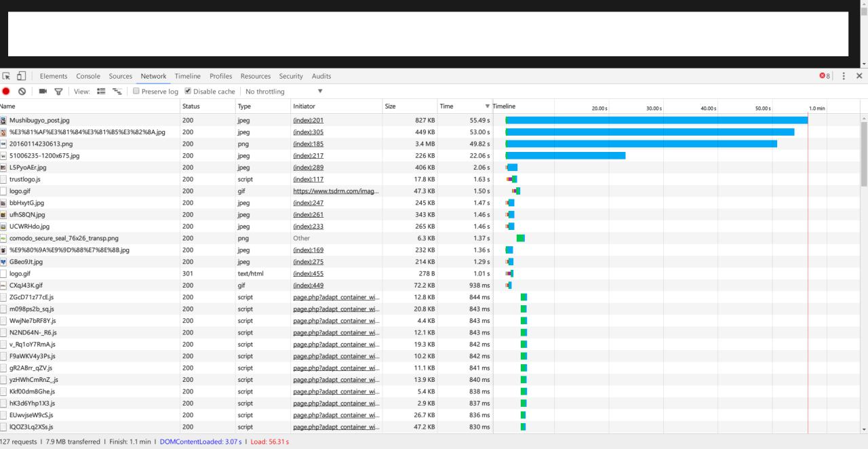This screenshot has width=868, height=449.
Task: Toggle the device toolbar icon
Action: (x=21, y=76)
